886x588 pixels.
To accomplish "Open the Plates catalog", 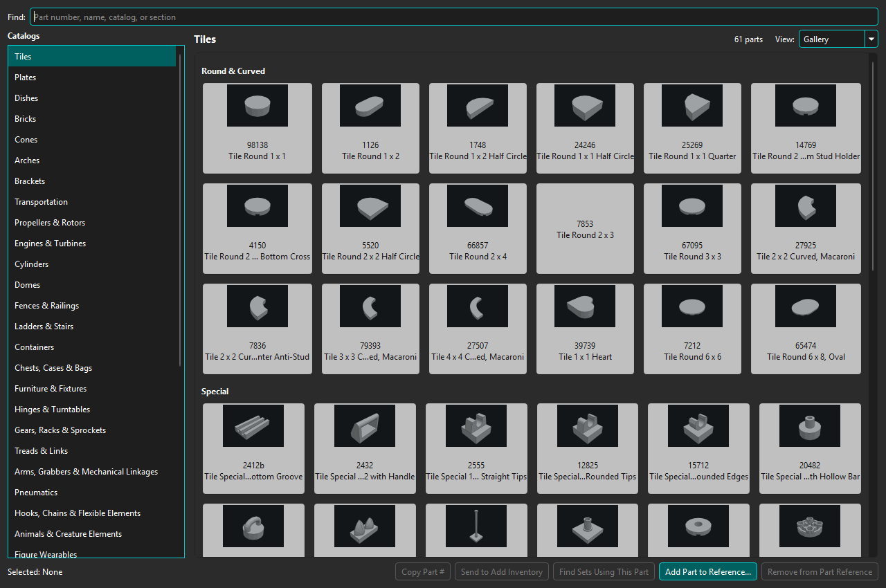I will click(92, 77).
